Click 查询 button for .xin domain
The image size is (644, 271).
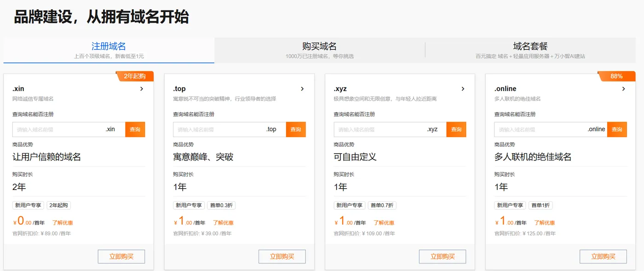tap(135, 129)
